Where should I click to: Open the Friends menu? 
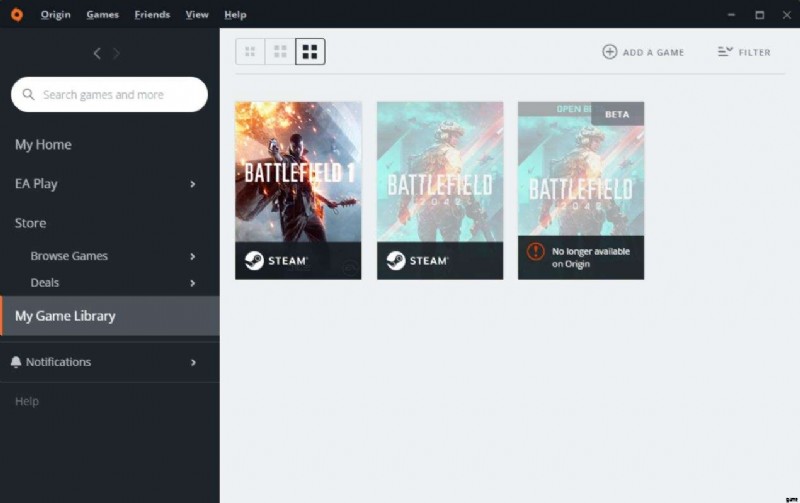click(x=152, y=14)
